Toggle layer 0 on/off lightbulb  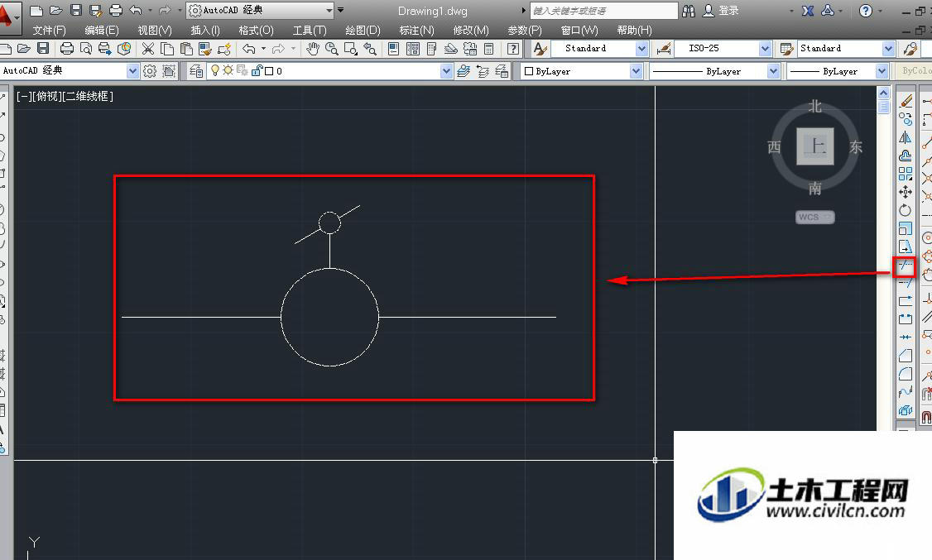click(215, 70)
